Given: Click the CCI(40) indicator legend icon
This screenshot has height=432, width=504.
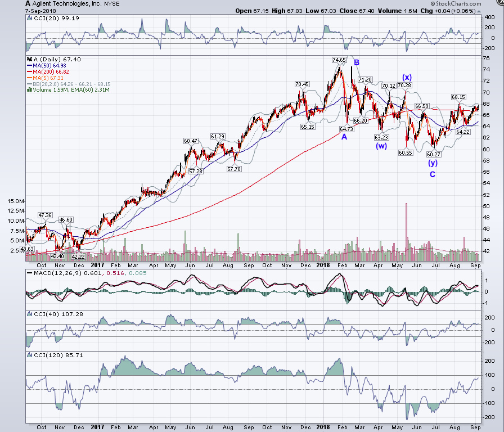Looking at the screenshot, I should point(30,314).
